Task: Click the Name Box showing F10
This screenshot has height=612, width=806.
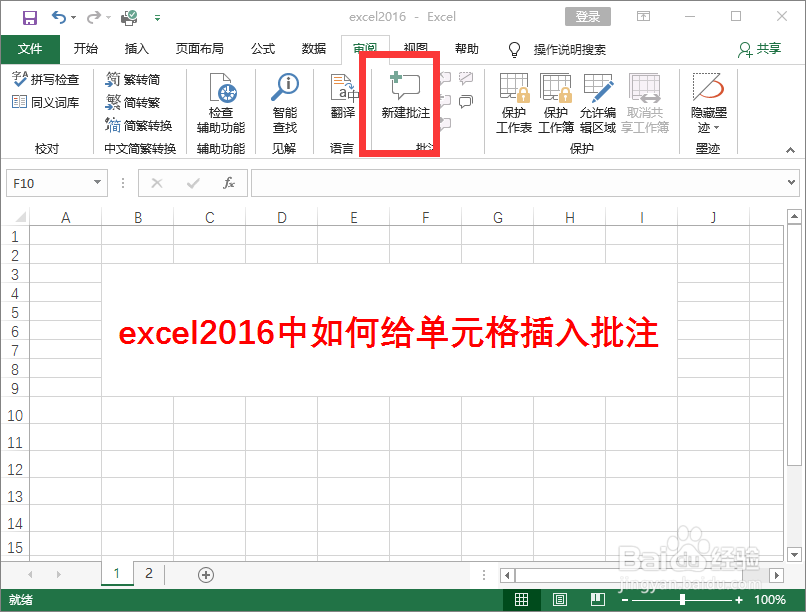Action: tap(50, 183)
